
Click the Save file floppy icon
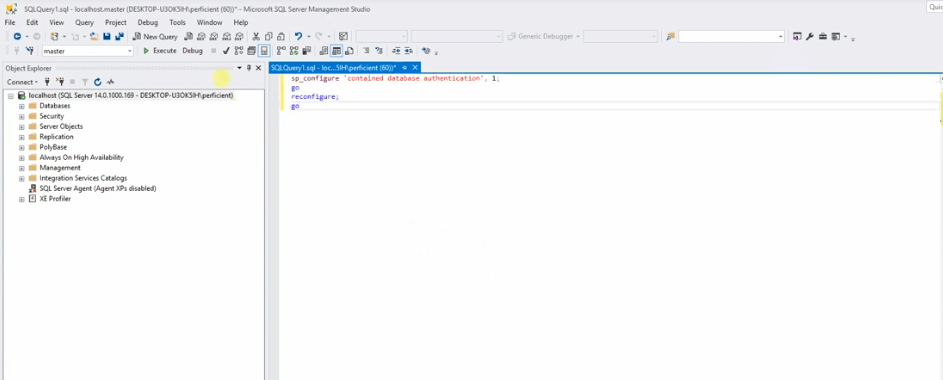click(106, 37)
